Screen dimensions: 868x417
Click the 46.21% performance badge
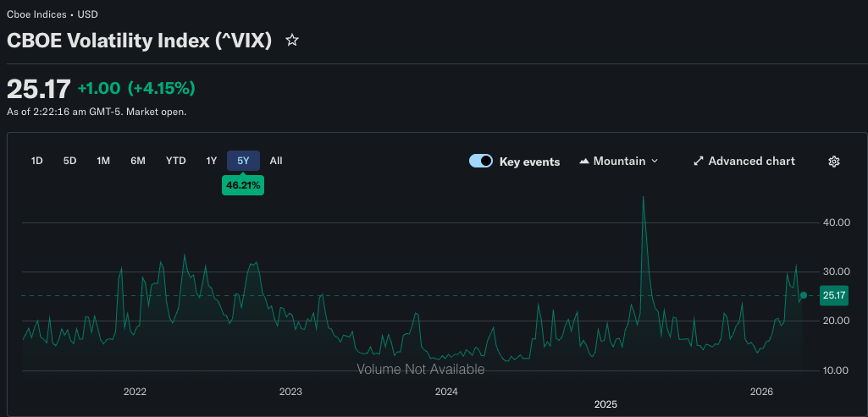coord(242,185)
